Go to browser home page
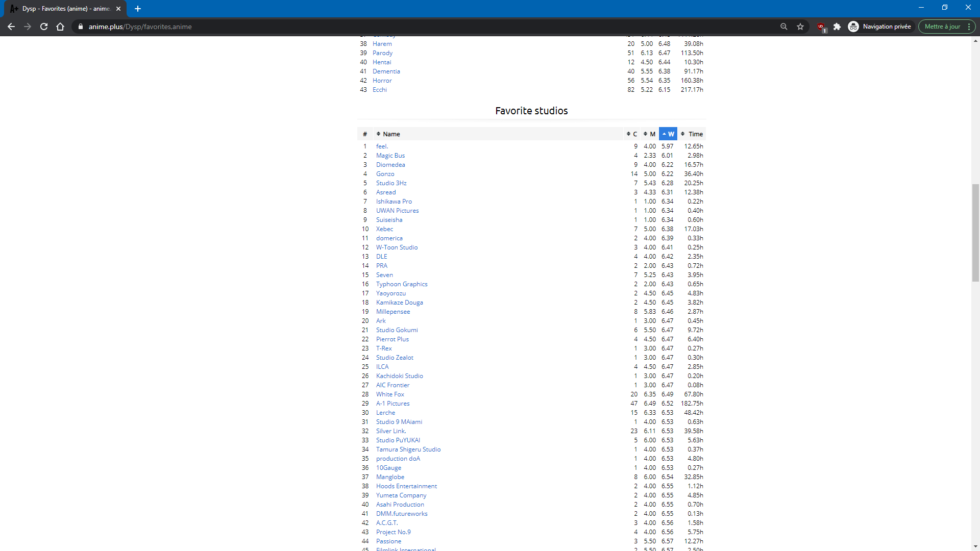 (60, 27)
